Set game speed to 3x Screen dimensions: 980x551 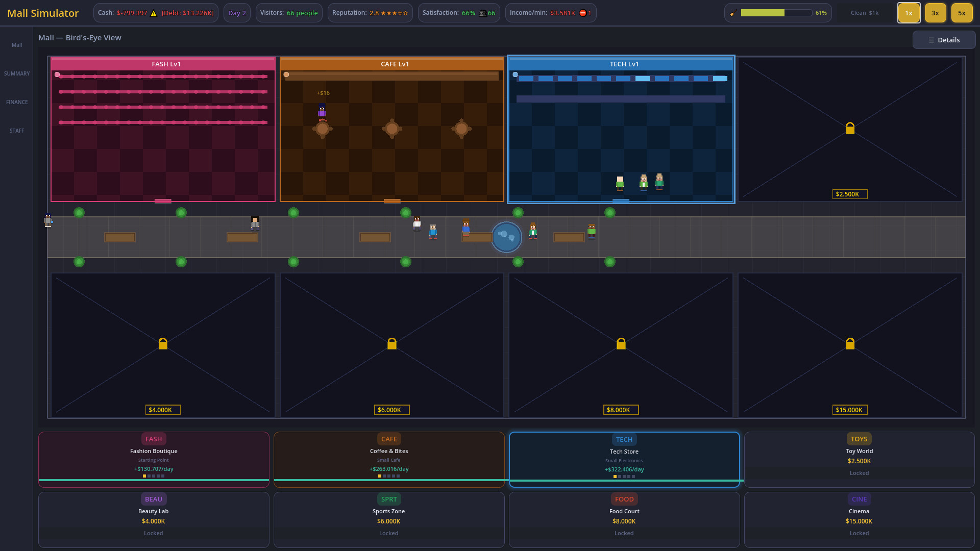click(x=935, y=13)
